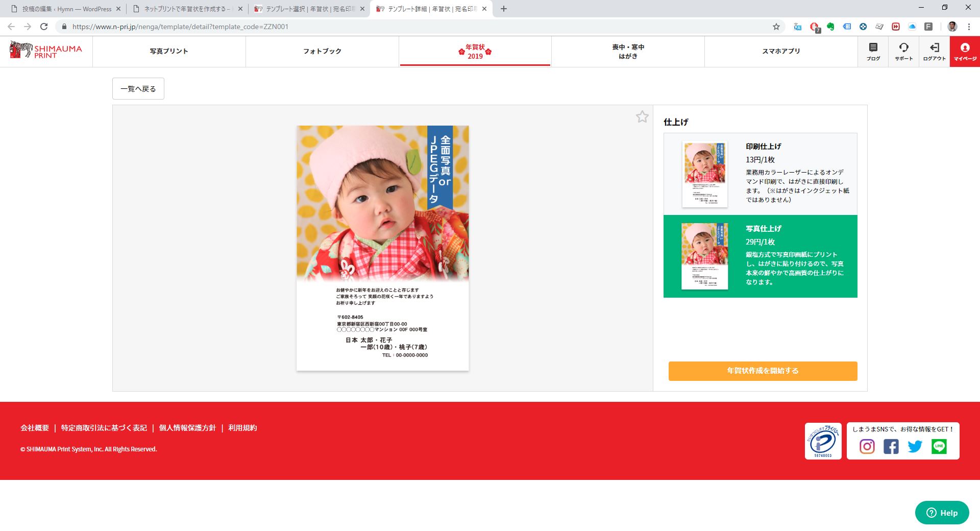Click the ログアウト icon
The height and width of the screenshot is (531, 980).
(934, 52)
